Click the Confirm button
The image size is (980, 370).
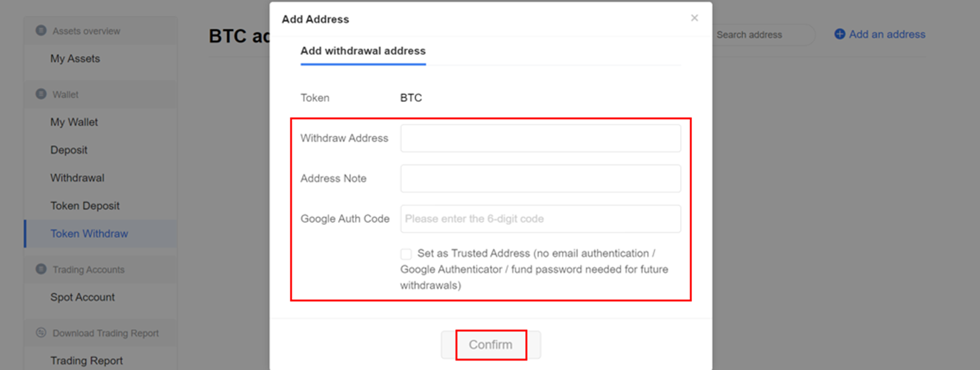(490, 345)
